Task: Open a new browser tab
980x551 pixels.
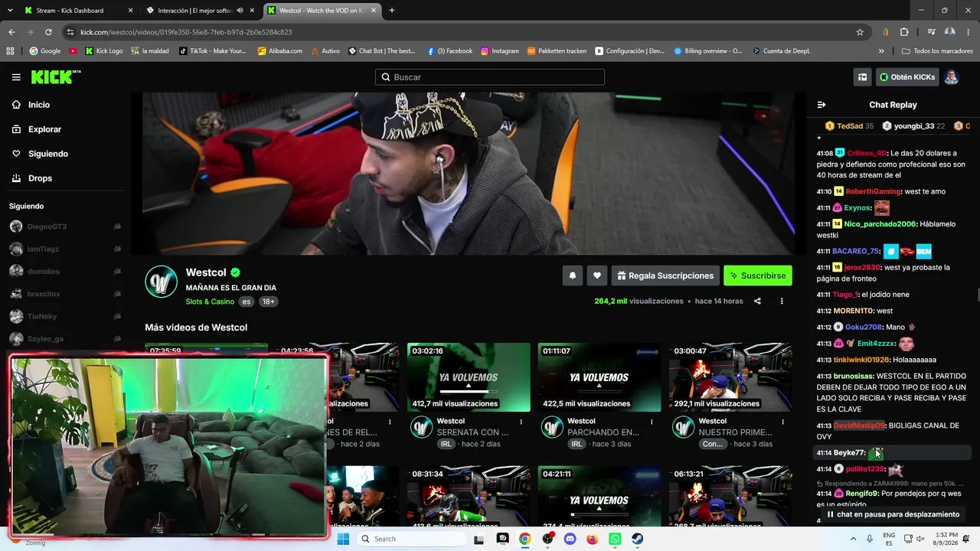Action: (x=392, y=11)
